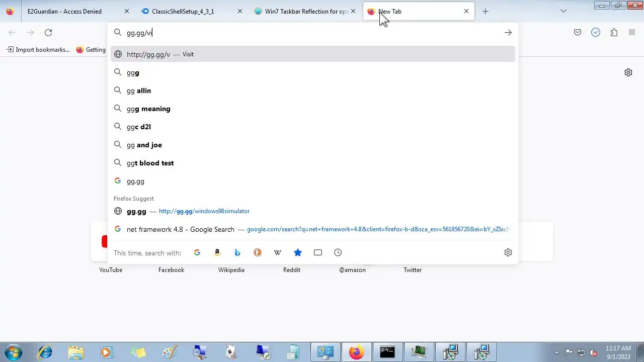Launch Internet Explorer from taskbar
644x362 pixels.
point(45,352)
